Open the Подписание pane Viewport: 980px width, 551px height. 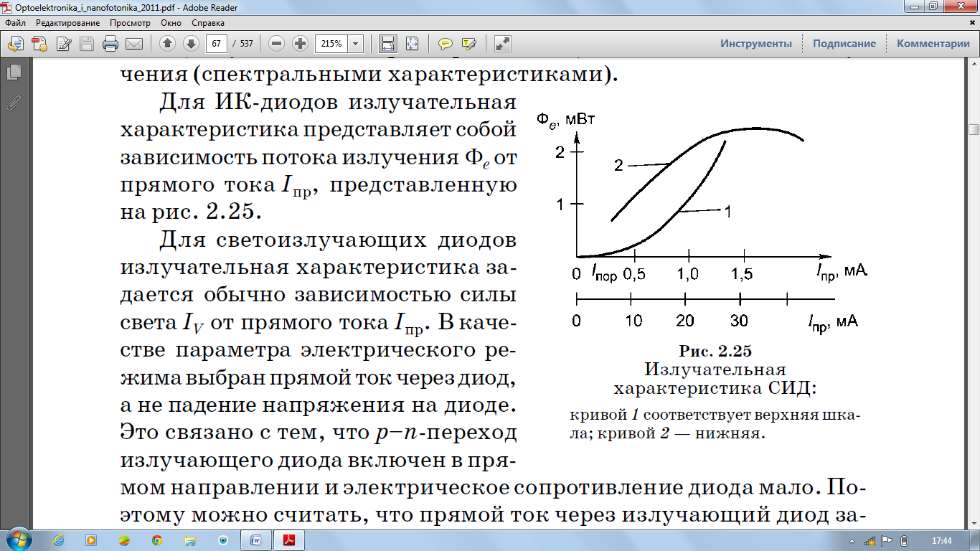tap(844, 44)
